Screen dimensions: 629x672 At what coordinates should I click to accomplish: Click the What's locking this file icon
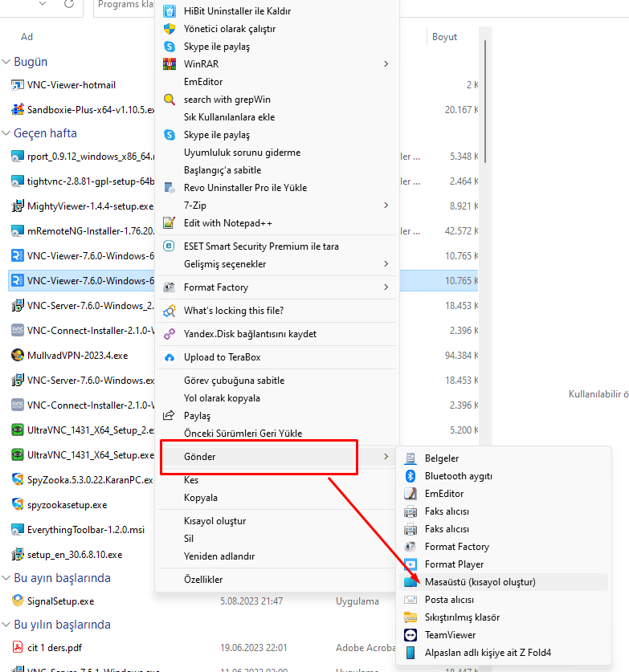[170, 311]
